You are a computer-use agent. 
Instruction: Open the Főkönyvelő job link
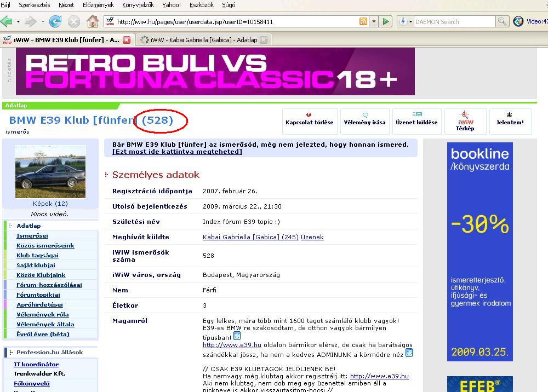click(x=31, y=383)
